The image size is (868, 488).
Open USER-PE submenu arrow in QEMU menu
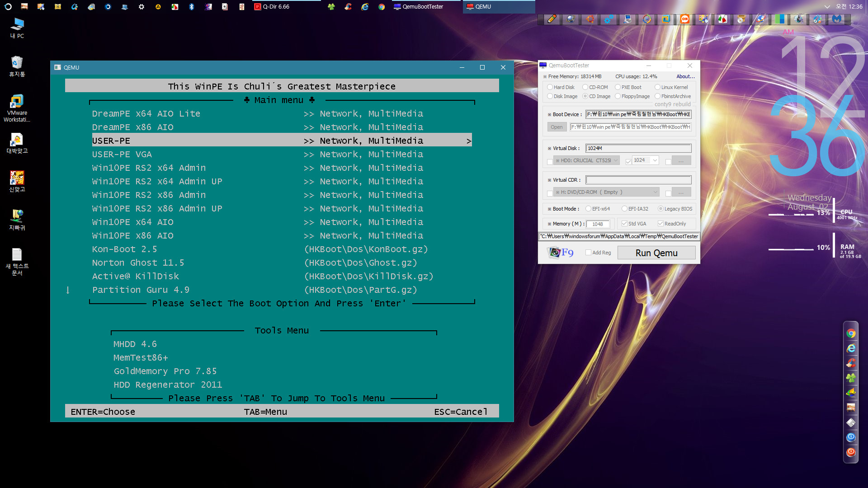[x=469, y=141]
